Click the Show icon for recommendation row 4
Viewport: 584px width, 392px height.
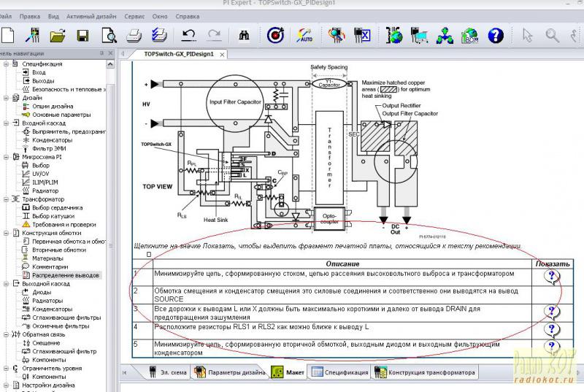pyautogui.click(x=552, y=329)
